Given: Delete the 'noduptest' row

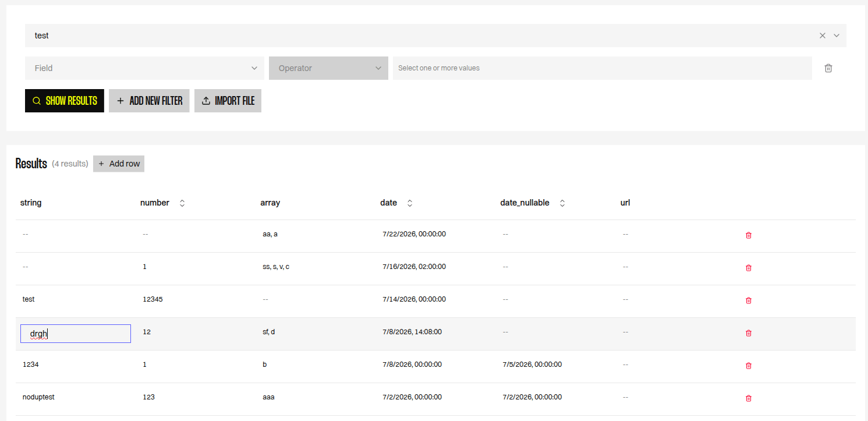Looking at the screenshot, I should 749,398.
